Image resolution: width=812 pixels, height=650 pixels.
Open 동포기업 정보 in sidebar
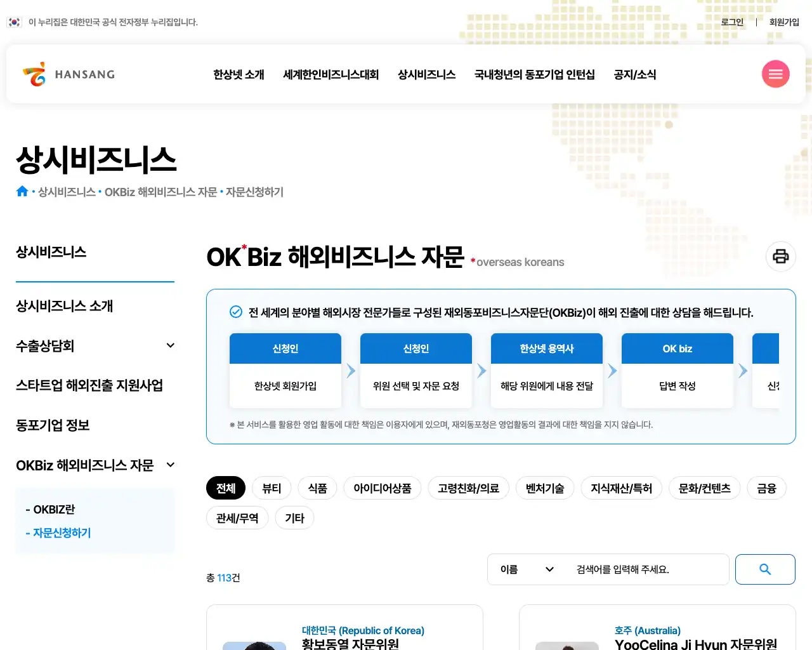(x=53, y=425)
